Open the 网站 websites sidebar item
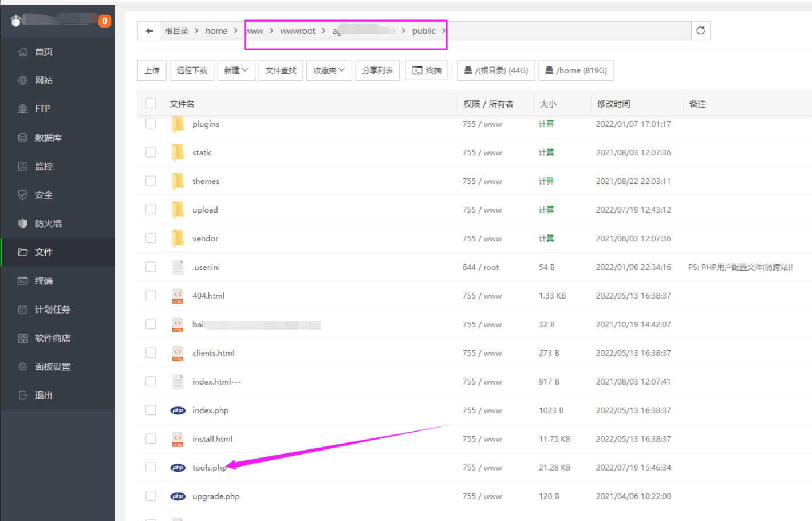 tap(57, 80)
